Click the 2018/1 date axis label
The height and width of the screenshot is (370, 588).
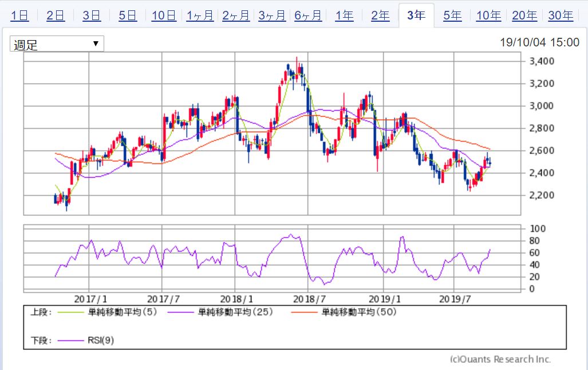point(236,299)
